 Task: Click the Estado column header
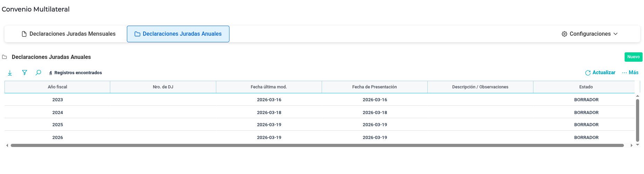point(586,87)
